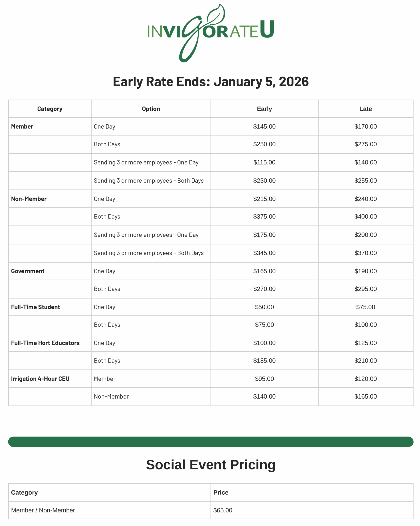Viewport: 420px width, 526px height.
Task: Click the Social Event Pricing heading
Action: pyautogui.click(x=210, y=464)
